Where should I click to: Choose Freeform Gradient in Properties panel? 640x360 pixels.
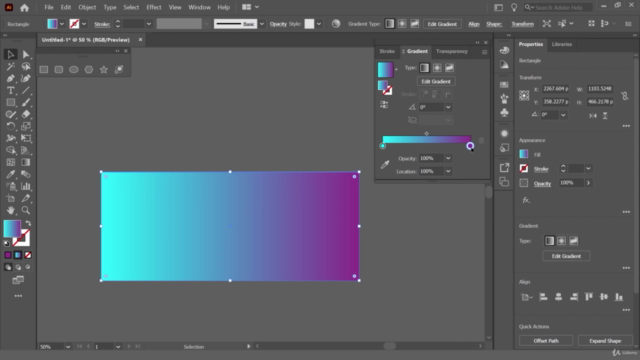[x=574, y=241]
